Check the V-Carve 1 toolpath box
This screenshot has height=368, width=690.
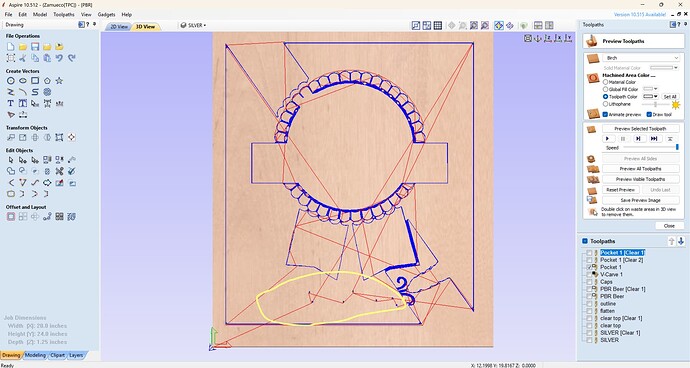pos(589,275)
